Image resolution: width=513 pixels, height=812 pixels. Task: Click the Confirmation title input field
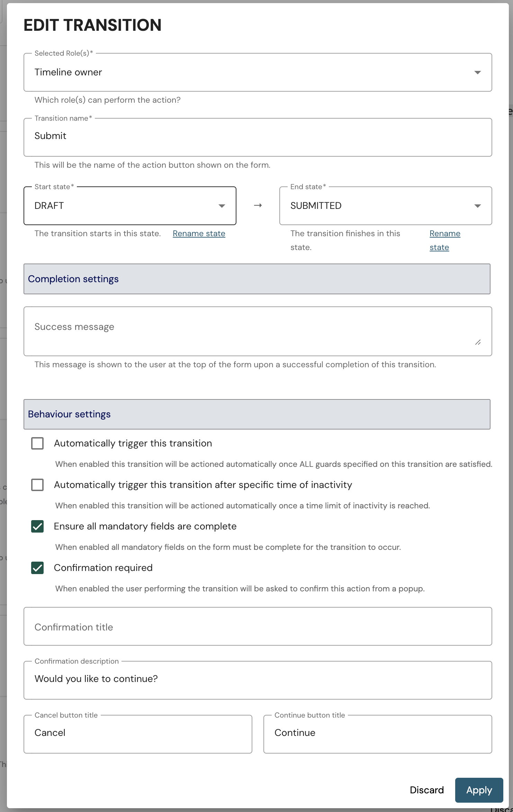click(258, 626)
